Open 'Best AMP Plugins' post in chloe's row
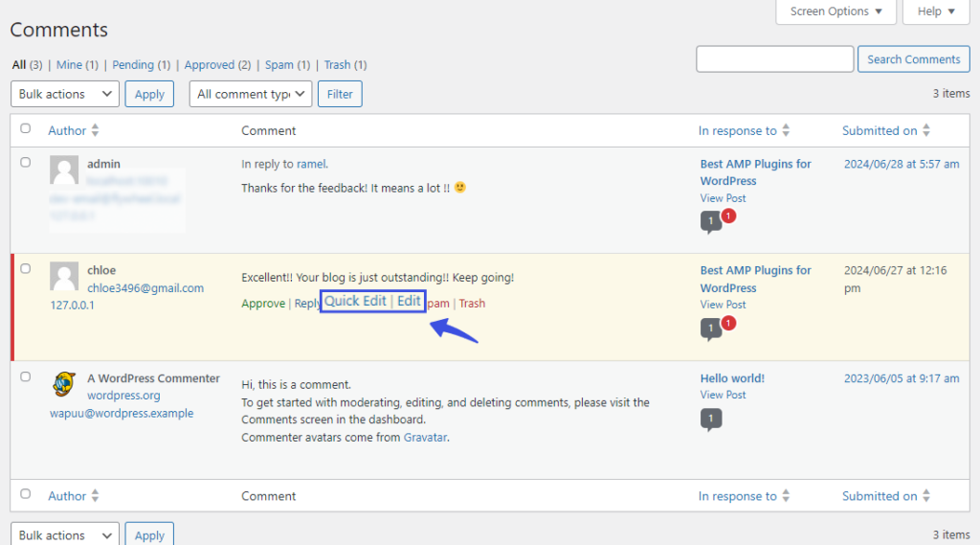The width and height of the screenshot is (980, 545). click(756, 279)
